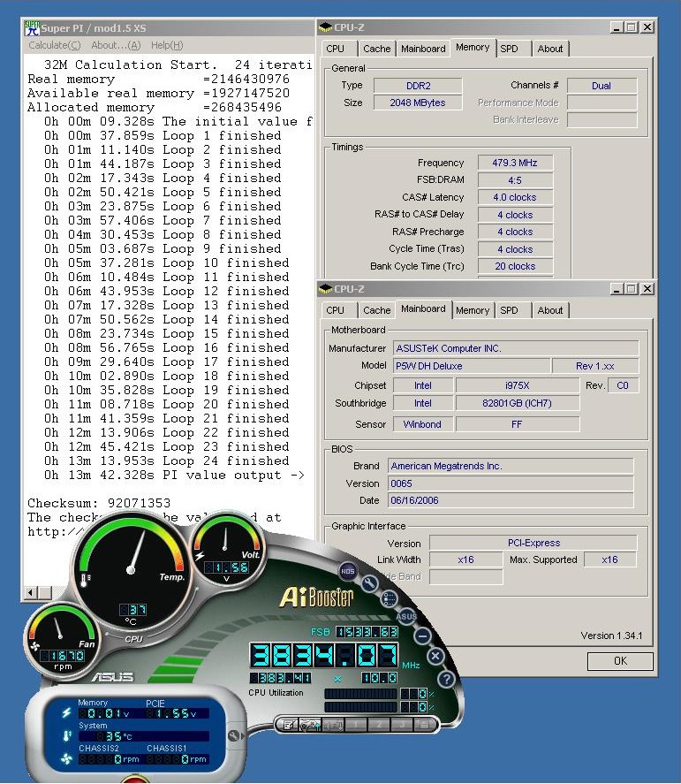The width and height of the screenshot is (681, 784).
Task: Click the FSB:DRAM 4:5 value
Action: tap(515, 180)
